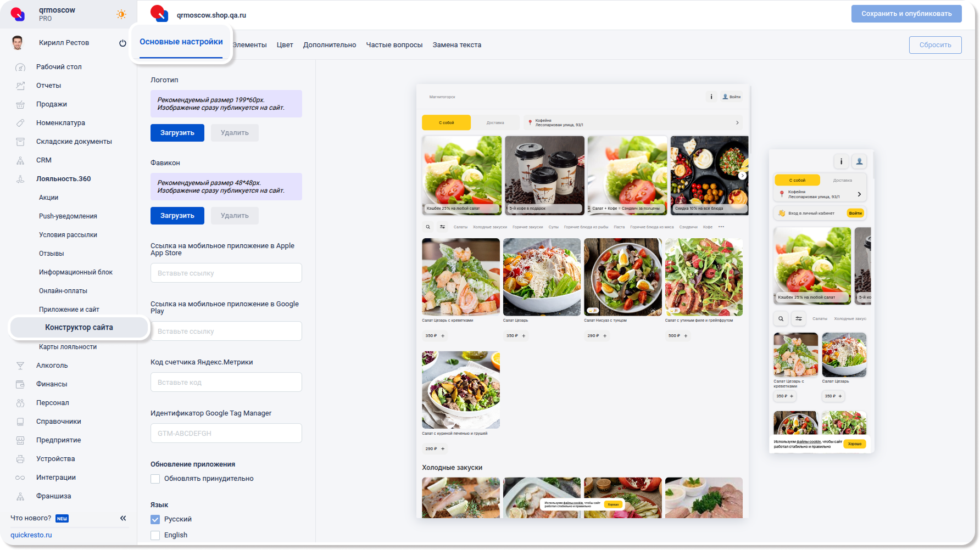This screenshot has height=550, width=980.
Task: Collapse sidebar with double-chevron icon
Action: click(x=123, y=518)
